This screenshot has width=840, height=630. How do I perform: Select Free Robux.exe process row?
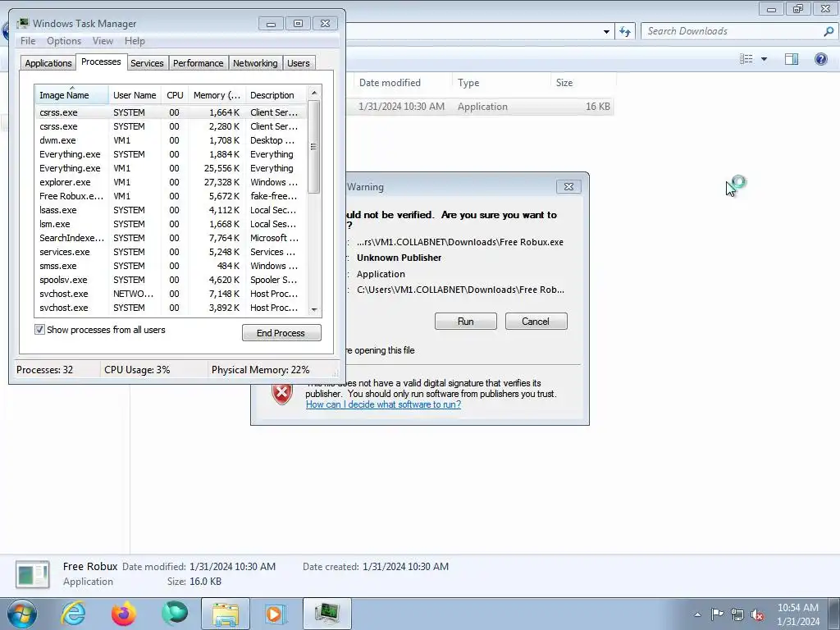pos(171,196)
